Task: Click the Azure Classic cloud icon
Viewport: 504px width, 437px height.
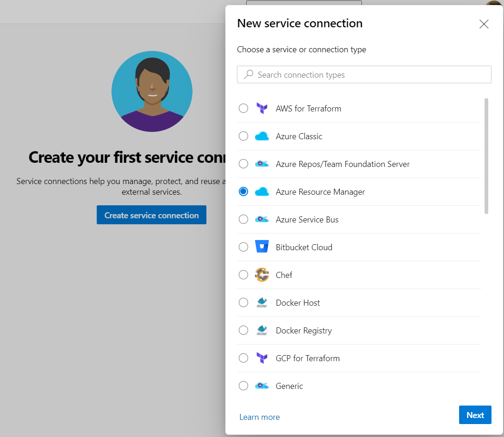Action: [262, 136]
